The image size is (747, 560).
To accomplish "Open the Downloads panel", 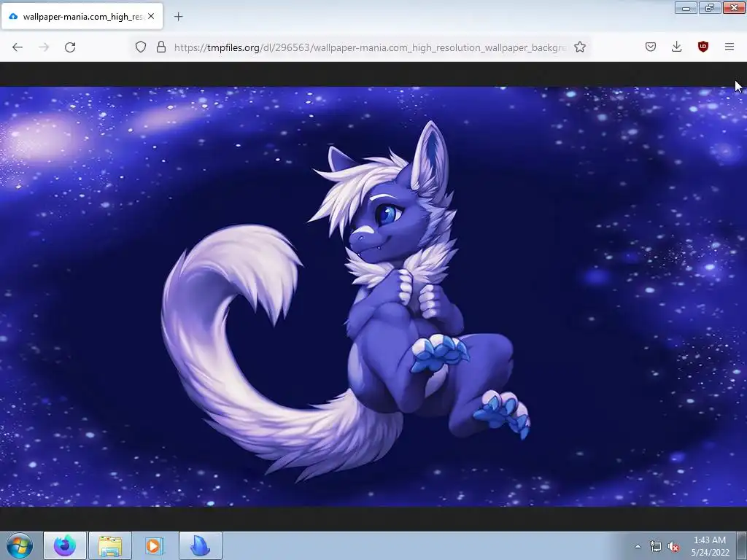I will [x=676, y=47].
